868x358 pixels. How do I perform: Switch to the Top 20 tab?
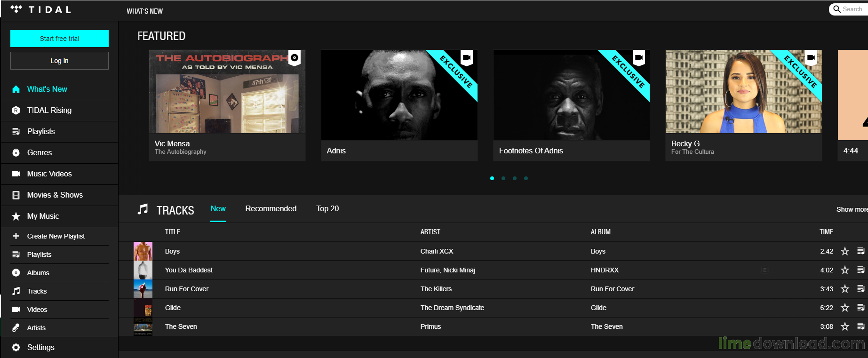327,209
